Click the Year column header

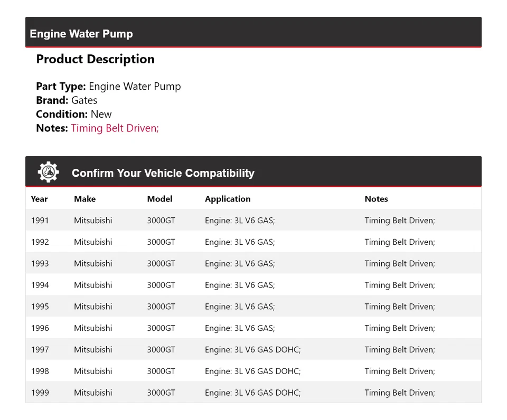39,199
